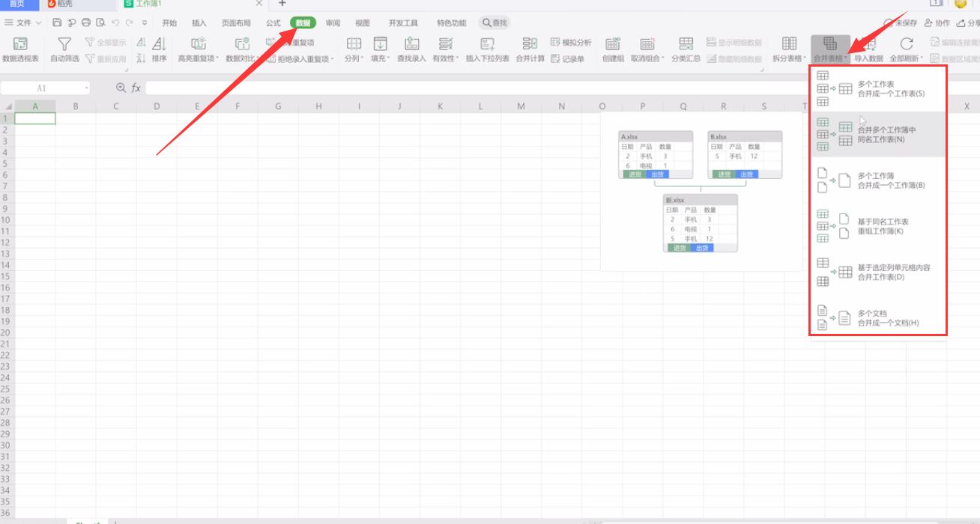The height and width of the screenshot is (524, 980).
Task: Open the 开发工具 Developer tab
Action: [403, 23]
